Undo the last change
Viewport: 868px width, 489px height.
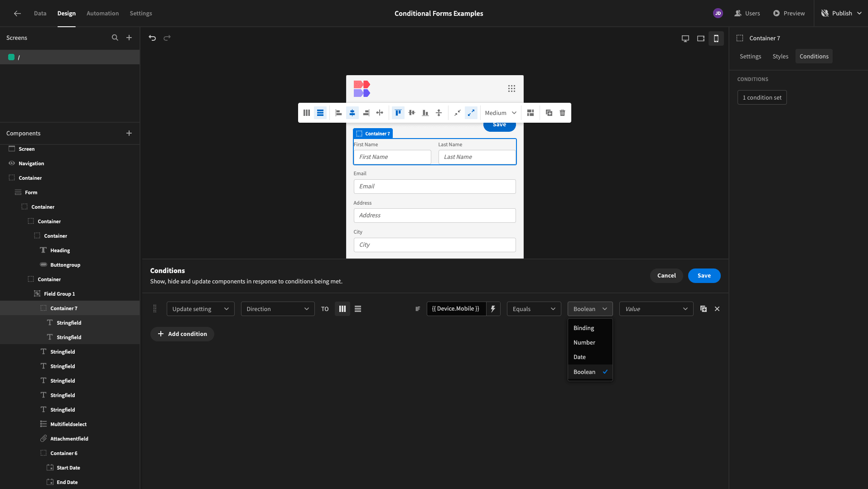(x=152, y=38)
